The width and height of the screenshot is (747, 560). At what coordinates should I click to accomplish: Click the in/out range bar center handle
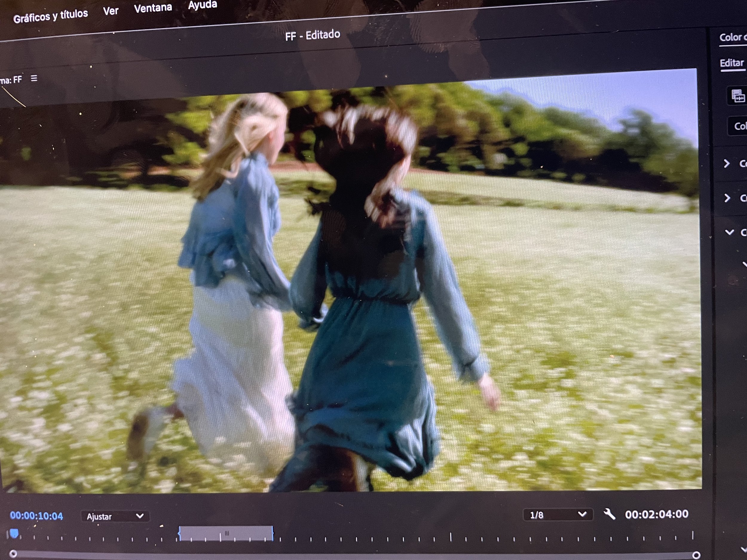226,533
